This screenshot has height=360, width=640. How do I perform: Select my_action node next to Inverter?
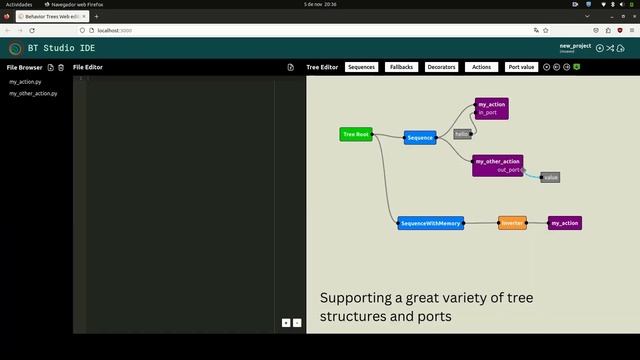click(565, 223)
